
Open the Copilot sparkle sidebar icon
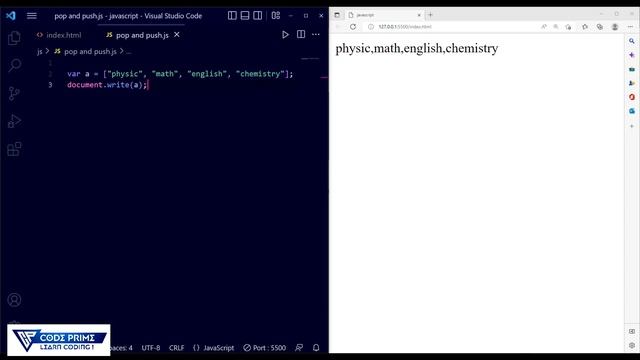[631, 55]
